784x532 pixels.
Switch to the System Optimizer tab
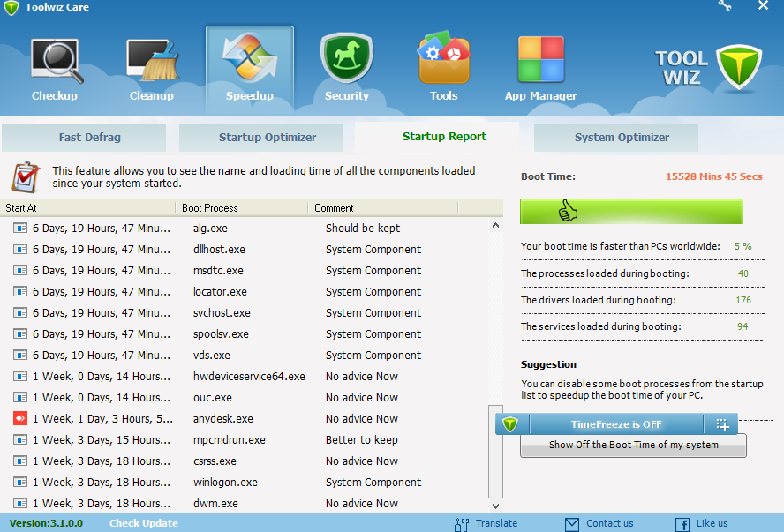[616, 138]
